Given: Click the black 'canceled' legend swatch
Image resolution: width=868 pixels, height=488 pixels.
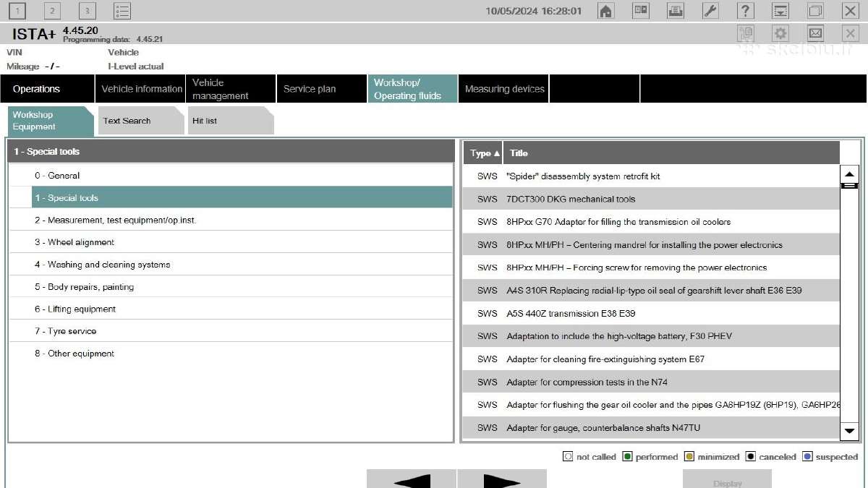Looking at the screenshot, I should (751, 457).
